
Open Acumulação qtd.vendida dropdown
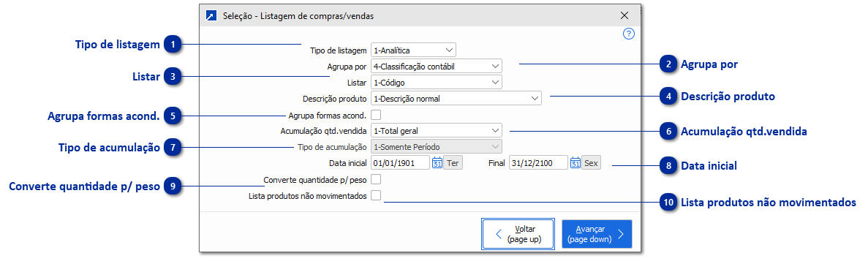437,131
